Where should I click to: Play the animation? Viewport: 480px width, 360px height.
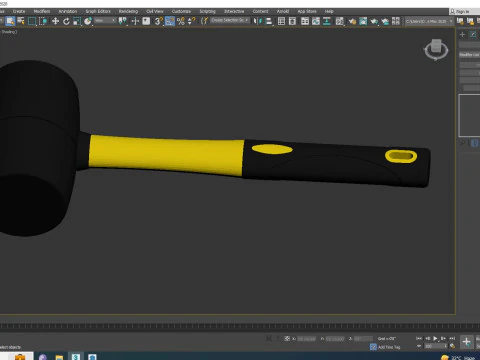coord(435,338)
